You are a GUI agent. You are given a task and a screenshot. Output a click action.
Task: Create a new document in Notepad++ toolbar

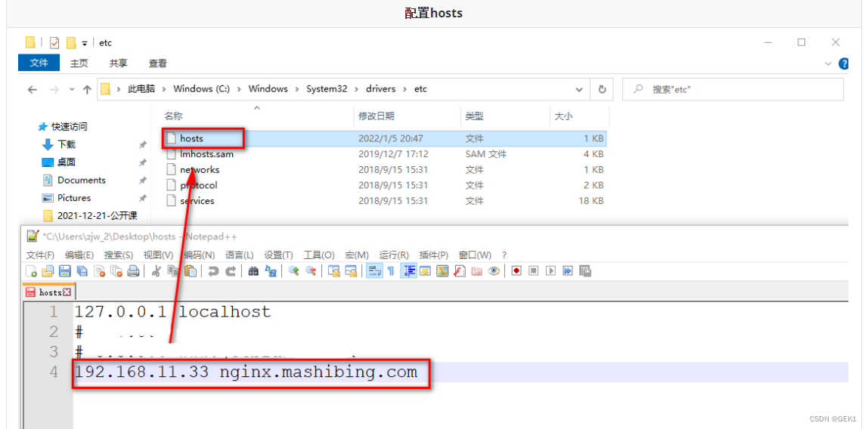point(32,271)
